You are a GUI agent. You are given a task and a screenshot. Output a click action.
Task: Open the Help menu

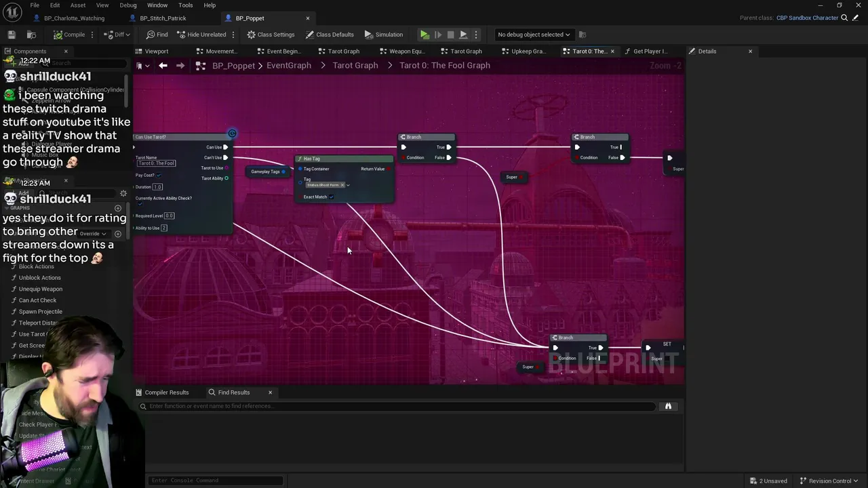point(210,5)
